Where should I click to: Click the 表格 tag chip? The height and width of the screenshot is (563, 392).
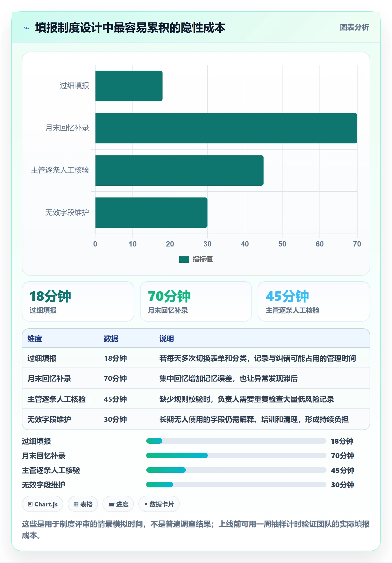coord(83,504)
